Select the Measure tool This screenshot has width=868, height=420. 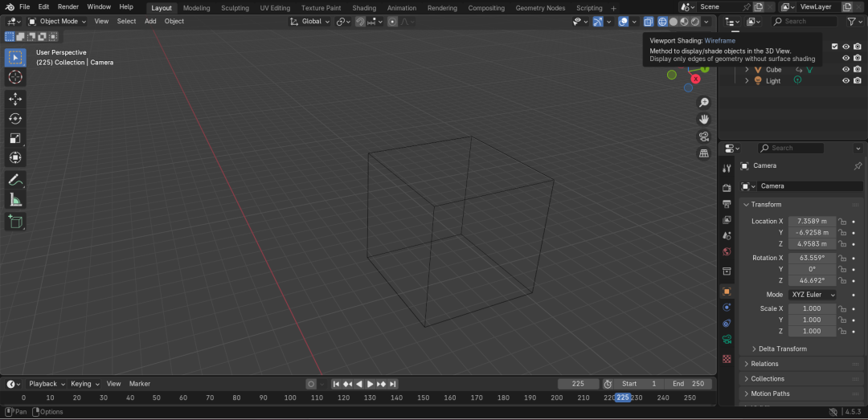click(15, 200)
